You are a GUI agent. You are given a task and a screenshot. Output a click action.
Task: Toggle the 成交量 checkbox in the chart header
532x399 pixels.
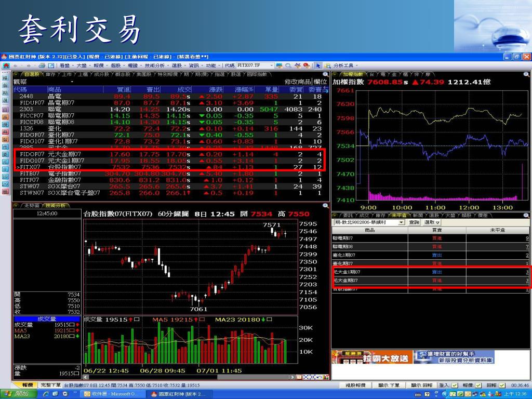pos(137,320)
